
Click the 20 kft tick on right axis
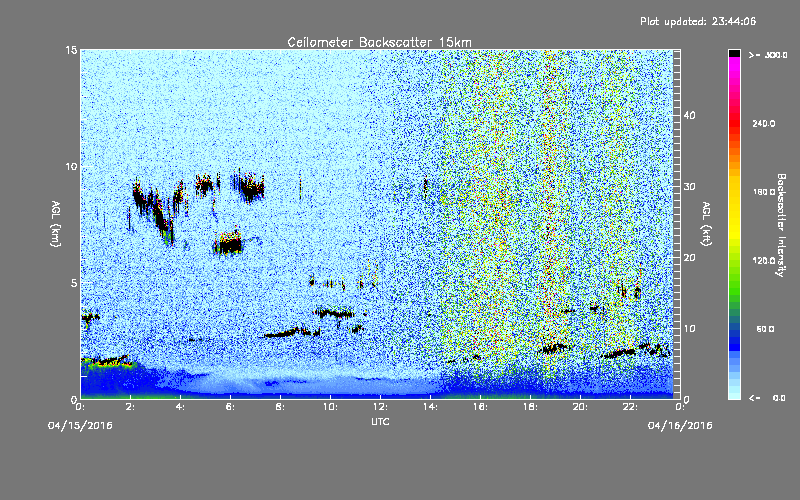click(x=689, y=257)
